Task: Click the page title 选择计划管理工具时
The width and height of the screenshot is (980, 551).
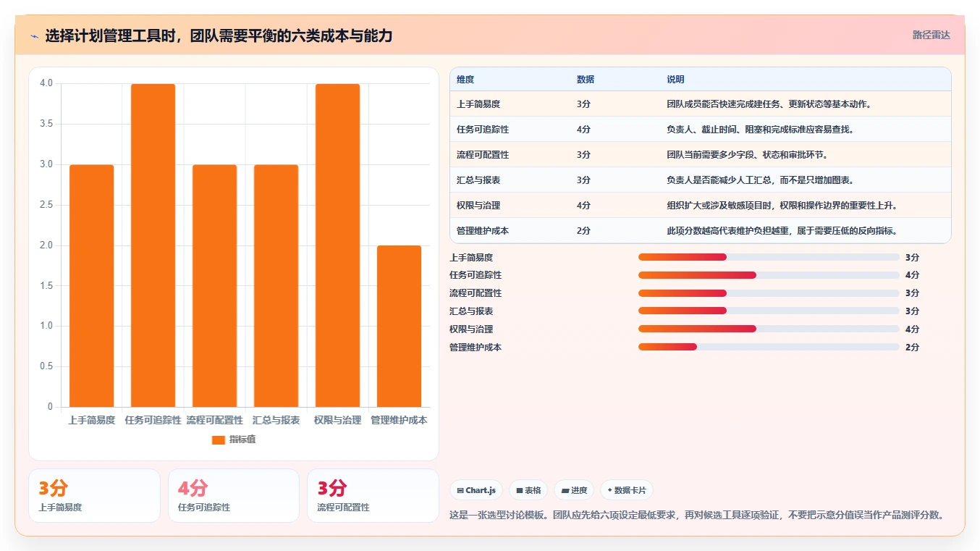Action: pyautogui.click(x=219, y=35)
